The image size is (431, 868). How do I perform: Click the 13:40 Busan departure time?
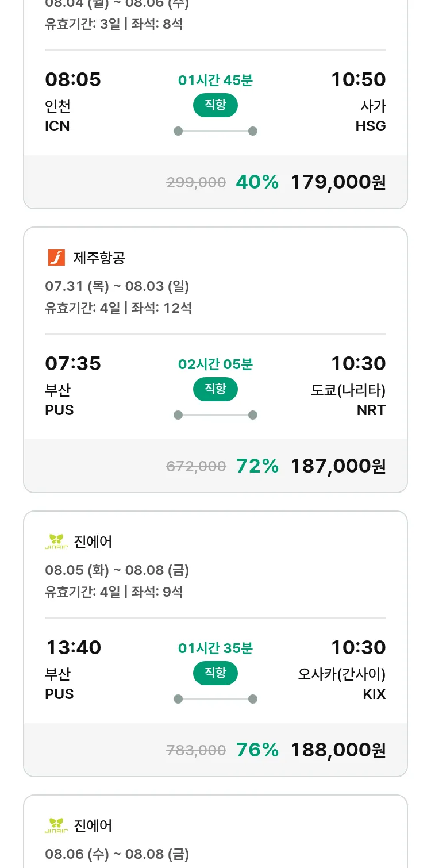coord(73,647)
